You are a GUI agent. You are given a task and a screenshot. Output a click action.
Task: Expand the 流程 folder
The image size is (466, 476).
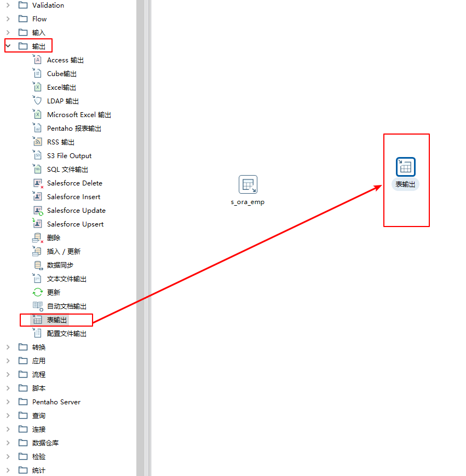point(8,374)
